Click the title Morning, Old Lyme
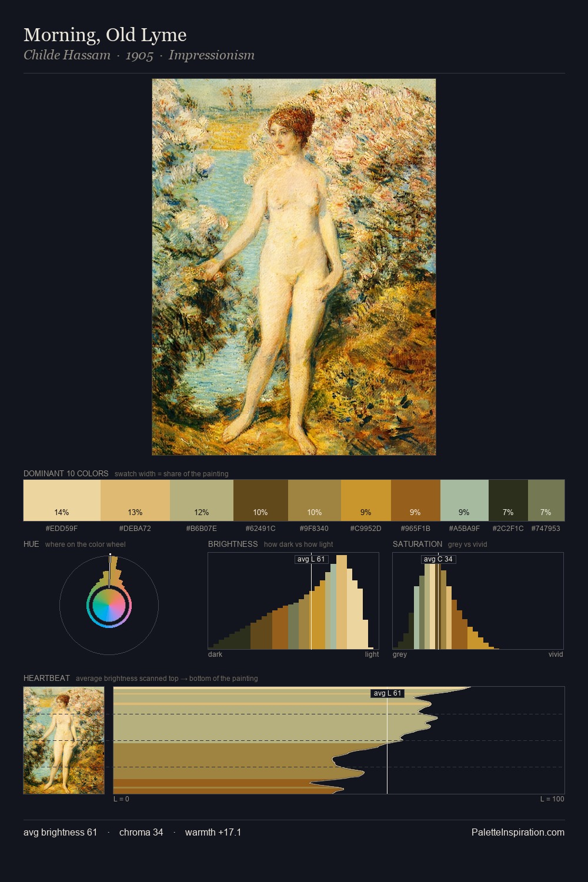The width and height of the screenshot is (588, 882). [105, 35]
